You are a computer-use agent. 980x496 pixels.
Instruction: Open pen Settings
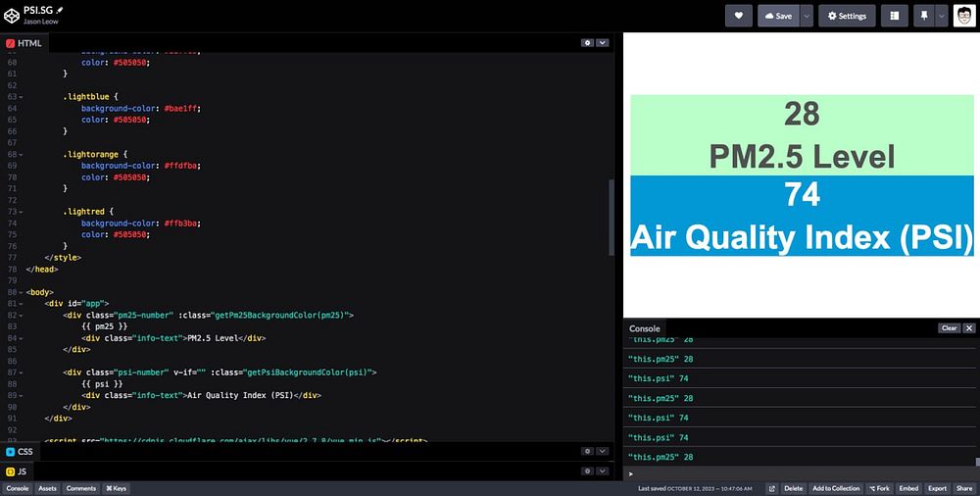tap(847, 17)
